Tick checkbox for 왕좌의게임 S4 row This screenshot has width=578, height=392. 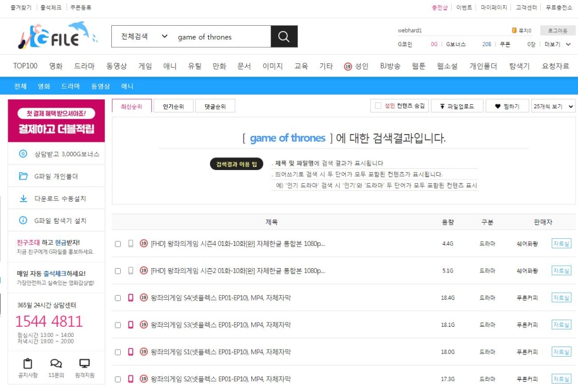click(x=118, y=298)
